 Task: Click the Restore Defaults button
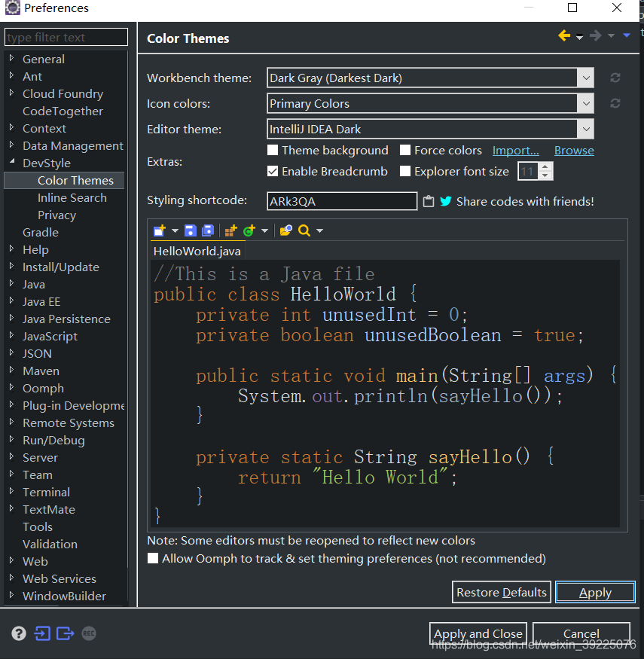click(502, 592)
